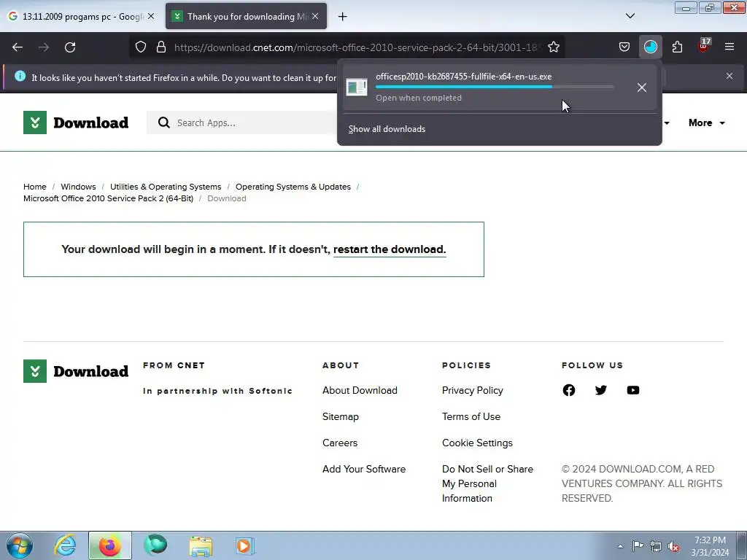The height and width of the screenshot is (560, 747).
Task: Click the info icon in notification bar
Action: 20,76
